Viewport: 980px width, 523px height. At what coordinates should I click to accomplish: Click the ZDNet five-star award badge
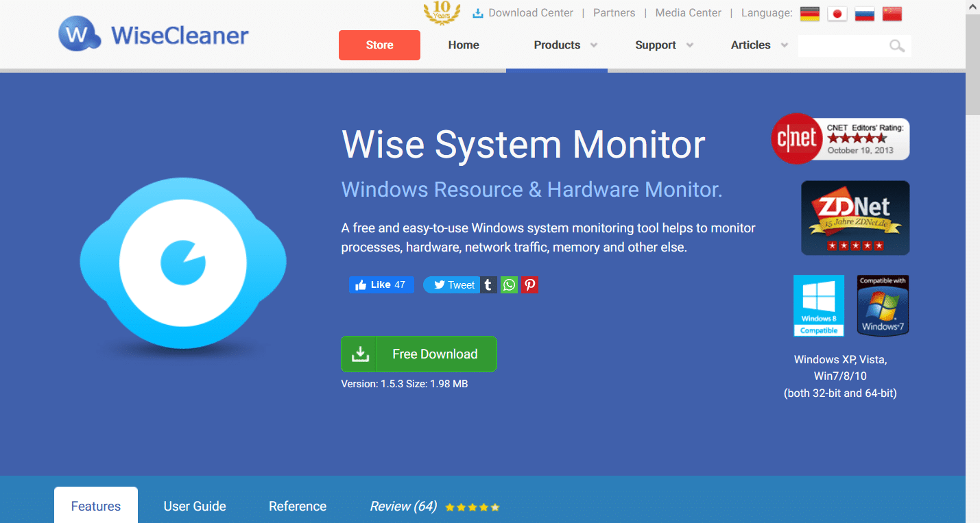[x=855, y=218]
